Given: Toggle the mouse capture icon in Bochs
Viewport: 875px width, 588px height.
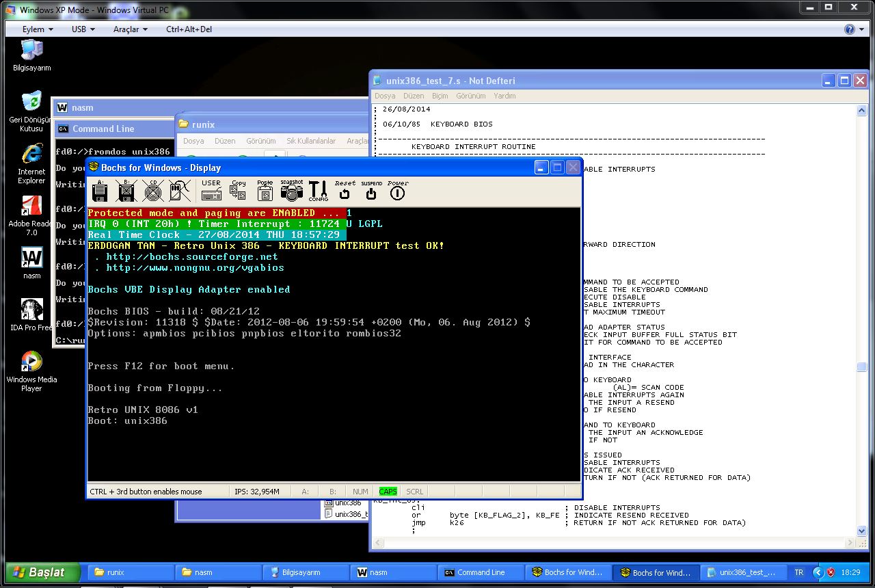Looking at the screenshot, I should tap(180, 191).
